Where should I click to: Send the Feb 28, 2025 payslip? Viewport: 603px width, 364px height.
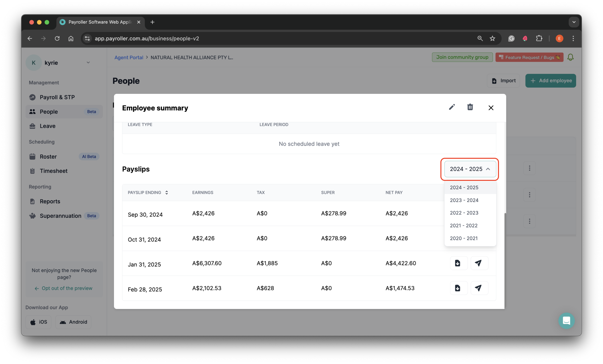click(x=479, y=288)
